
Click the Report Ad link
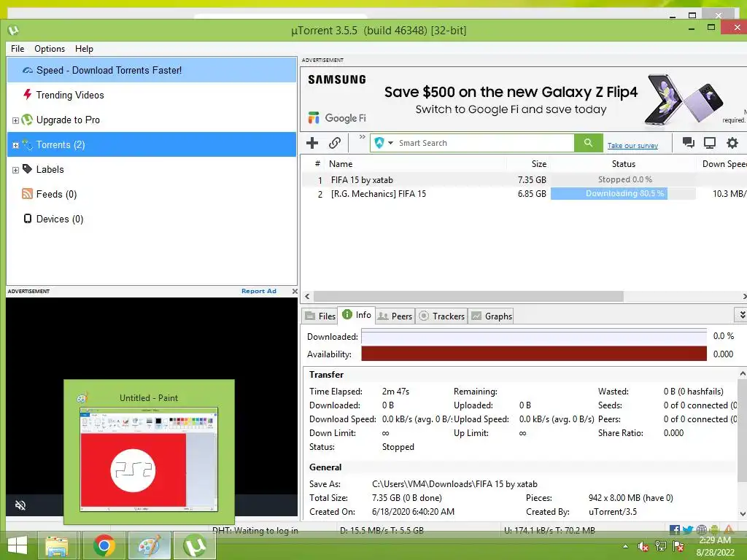coord(259,291)
